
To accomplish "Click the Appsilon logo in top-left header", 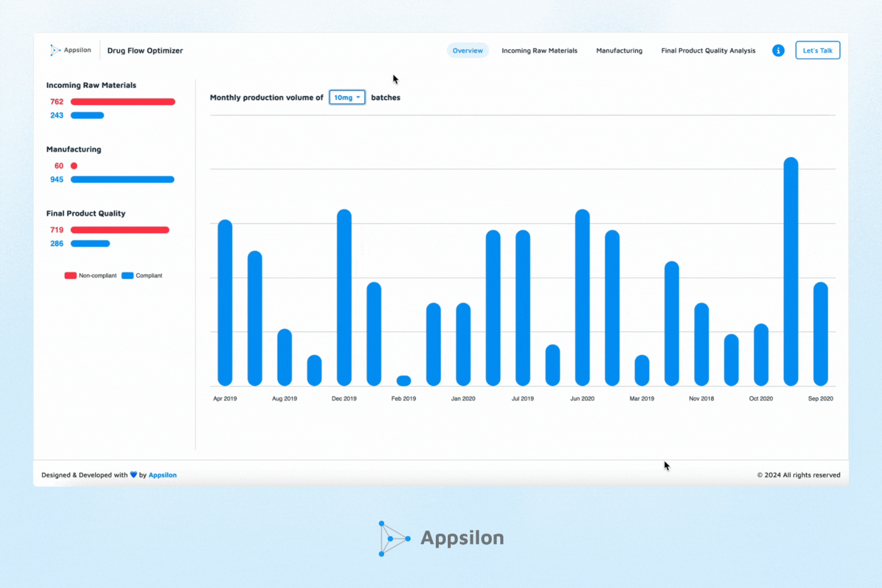I will tap(70, 50).
